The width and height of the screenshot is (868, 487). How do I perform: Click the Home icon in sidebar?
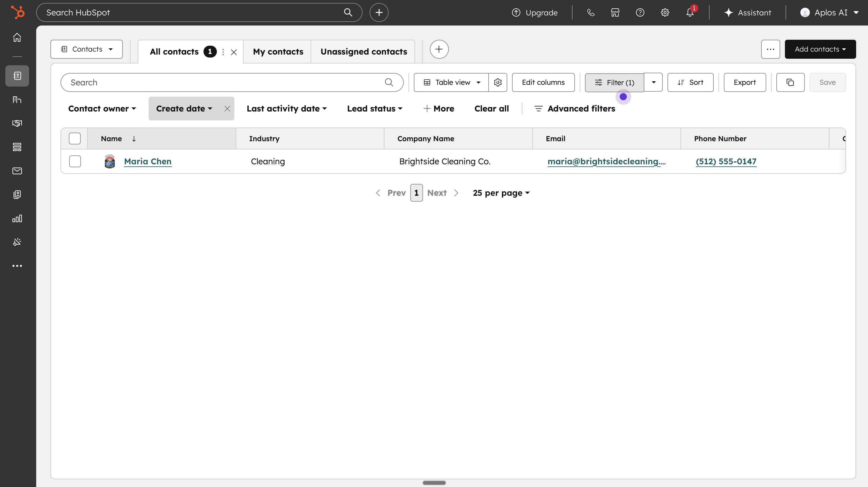click(x=17, y=37)
